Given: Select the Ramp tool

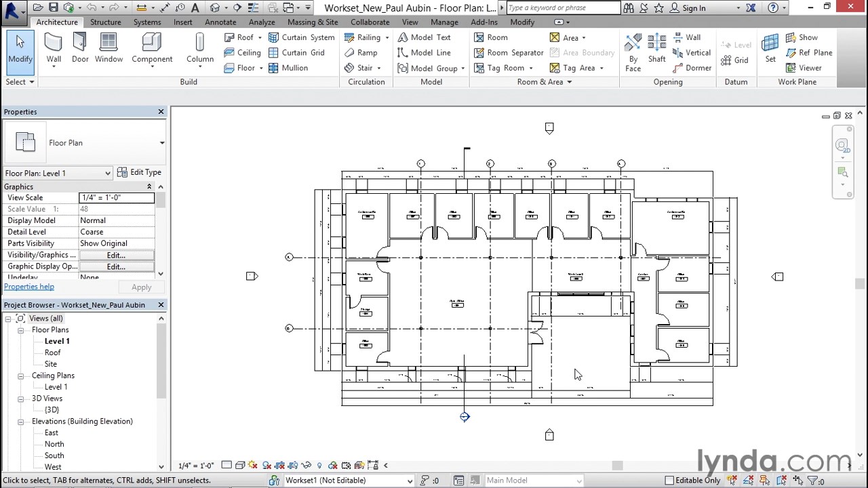Looking at the screenshot, I should [x=360, y=52].
